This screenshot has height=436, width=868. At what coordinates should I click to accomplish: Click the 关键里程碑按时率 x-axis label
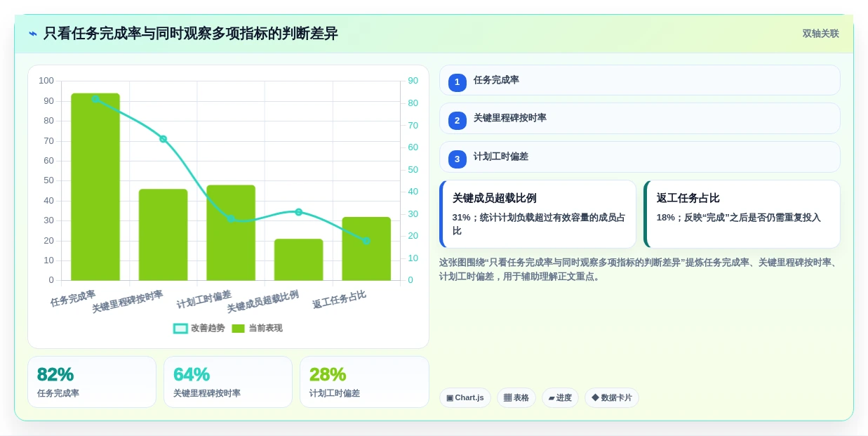coord(128,301)
